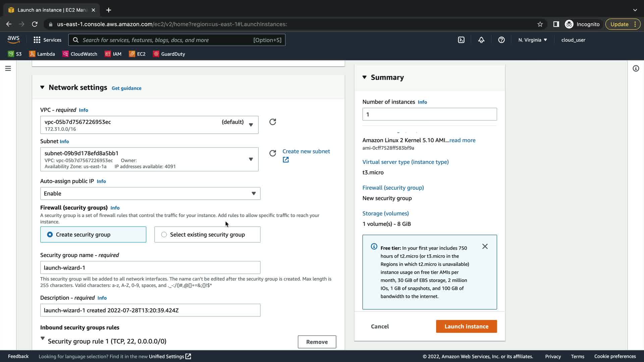Refresh the VPC list
644x362 pixels.
(x=273, y=122)
